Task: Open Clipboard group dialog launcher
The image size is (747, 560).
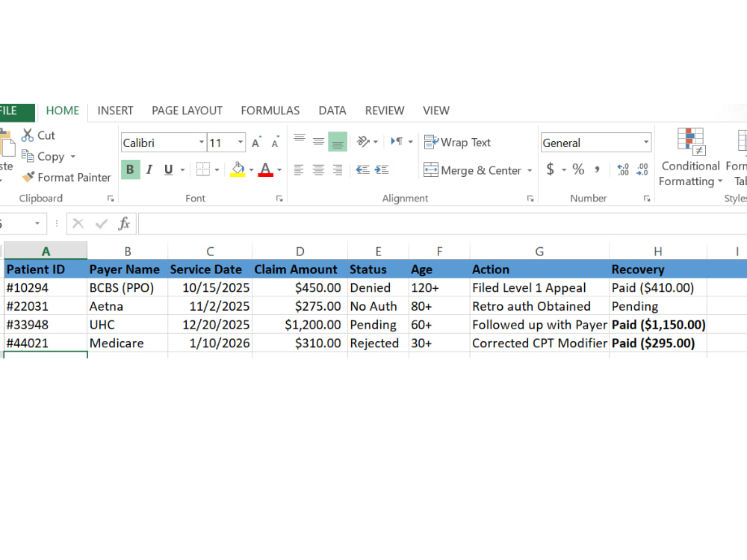Action: [x=111, y=199]
